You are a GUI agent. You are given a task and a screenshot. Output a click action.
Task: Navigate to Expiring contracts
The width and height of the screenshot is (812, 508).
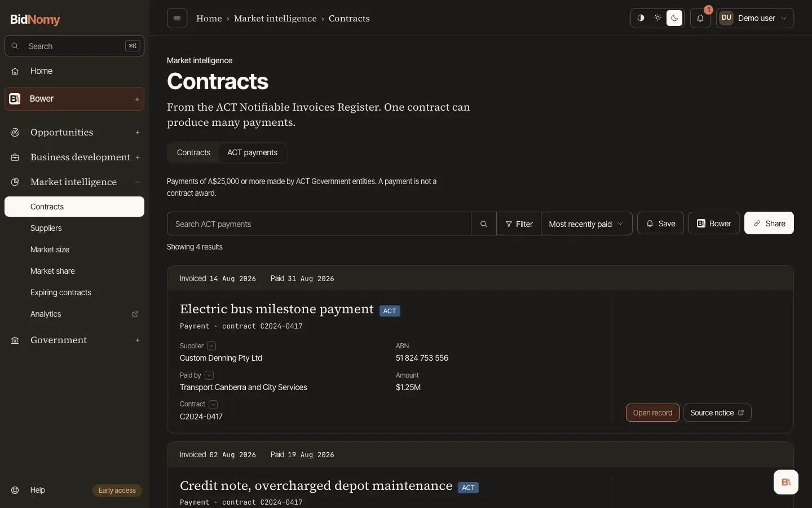point(74,292)
